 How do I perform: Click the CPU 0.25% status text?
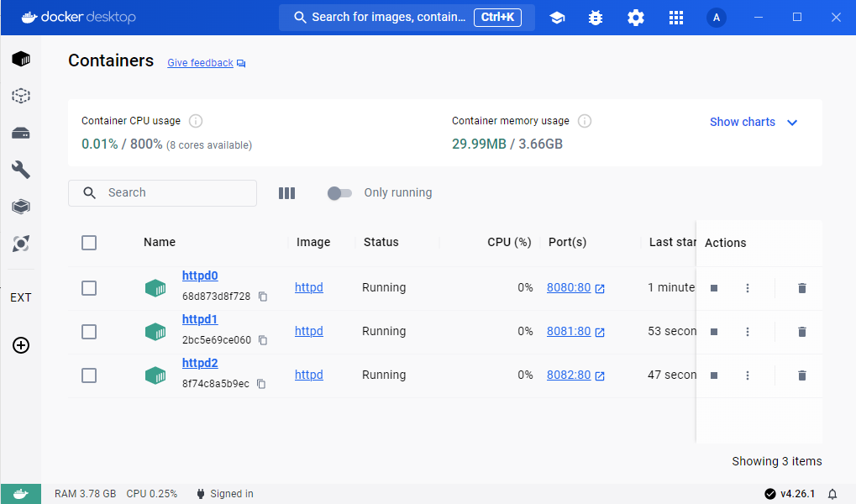click(152, 494)
